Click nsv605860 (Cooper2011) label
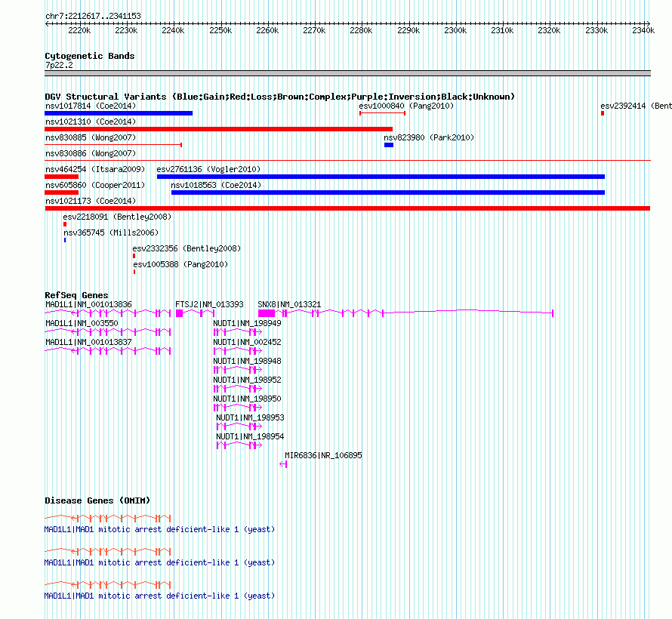 pos(95,185)
